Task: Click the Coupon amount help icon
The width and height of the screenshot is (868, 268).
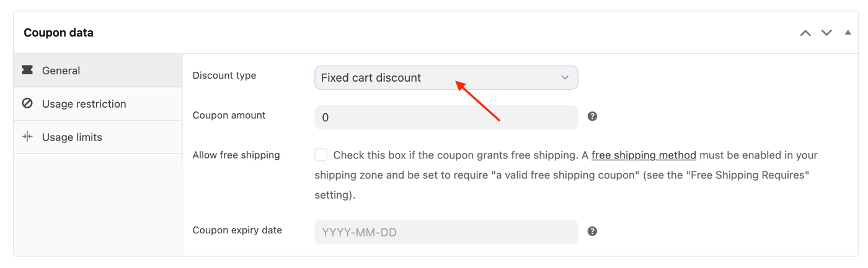Action: tap(592, 116)
